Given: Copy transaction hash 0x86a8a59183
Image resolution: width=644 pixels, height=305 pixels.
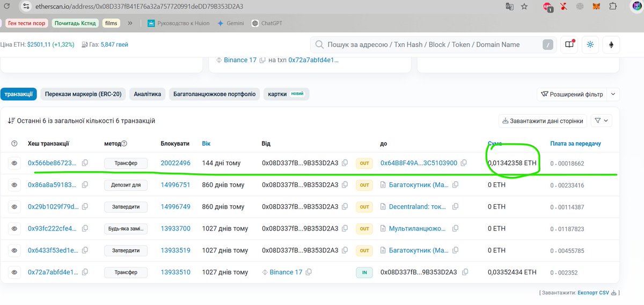Looking at the screenshot, I should pyautogui.click(x=85, y=185).
